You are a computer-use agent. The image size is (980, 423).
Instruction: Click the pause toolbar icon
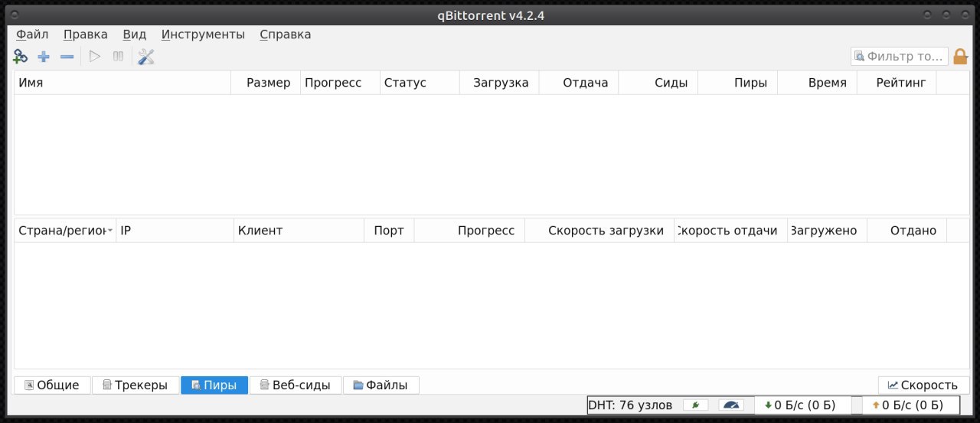(x=118, y=56)
